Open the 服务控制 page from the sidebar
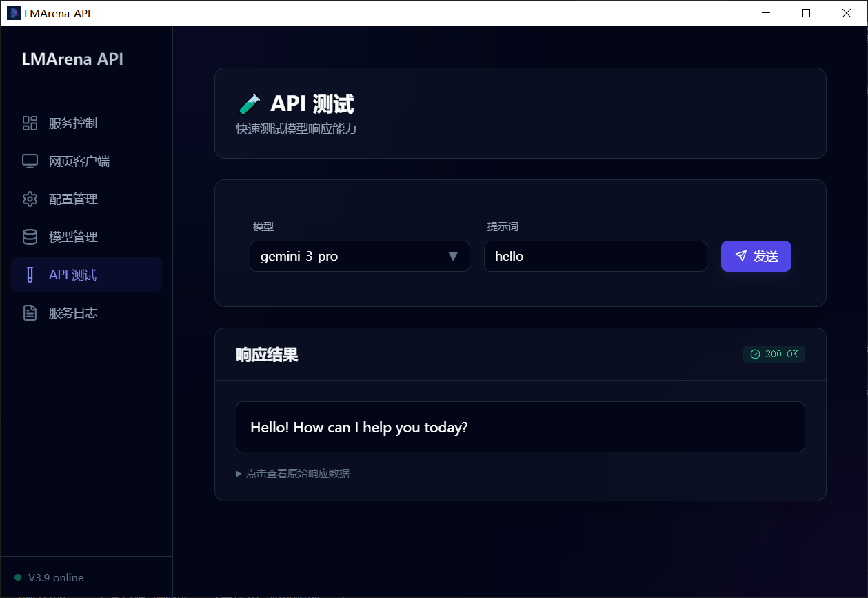868x598 pixels. pyautogui.click(x=72, y=123)
